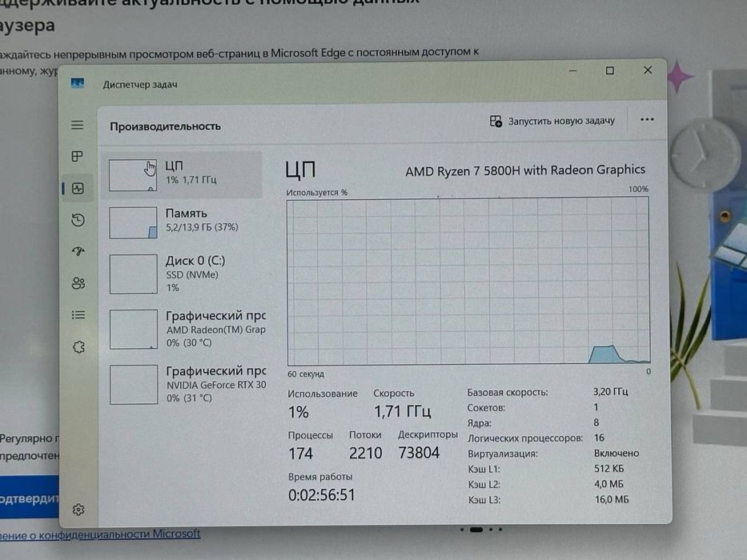This screenshot has width=747, height=560.
Task: Select the Performance page icon
Action: click(x=78, y=189)
